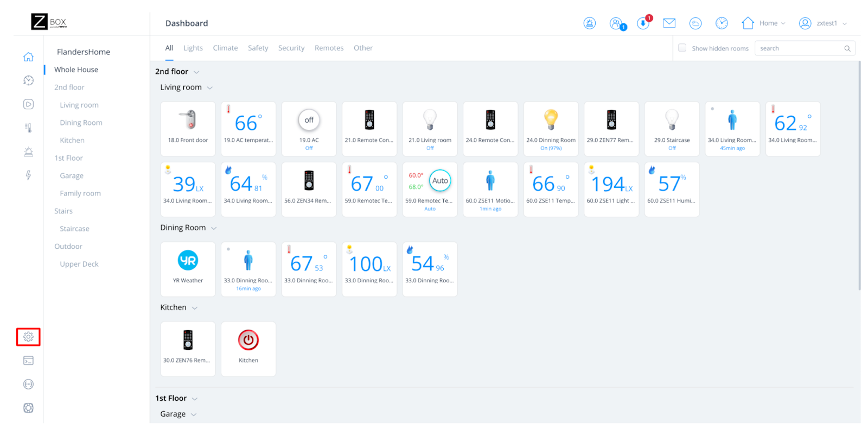Enable the Show hidden rooms checkbox
This screenshot has width=868, height=441.
682,48
